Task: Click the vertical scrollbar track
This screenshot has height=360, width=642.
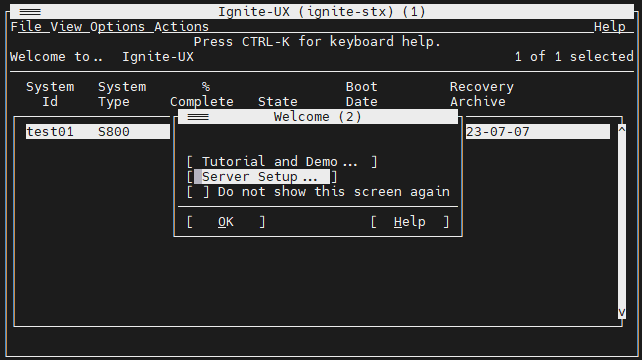Action: pyautogui.click(x=622, y=221)
